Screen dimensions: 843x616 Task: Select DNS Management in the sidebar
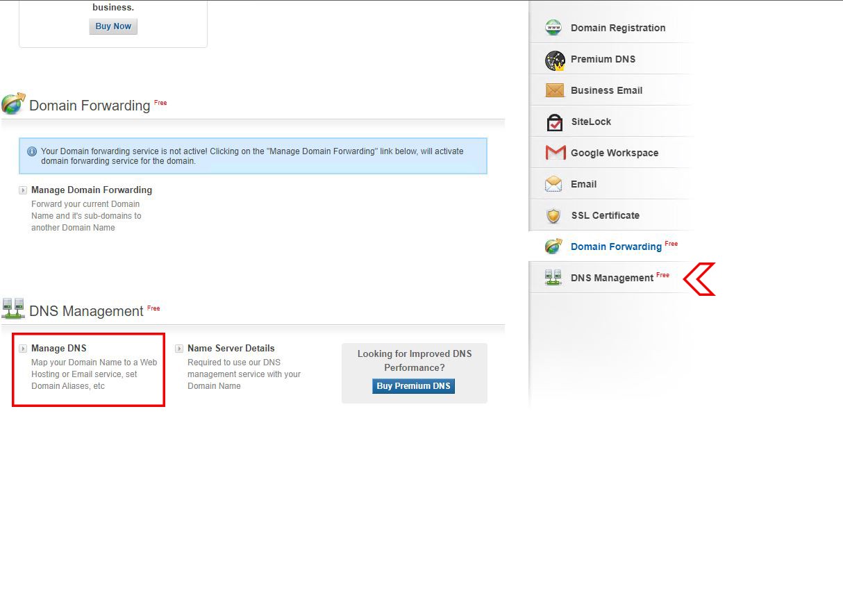click(x=613, y=277)
